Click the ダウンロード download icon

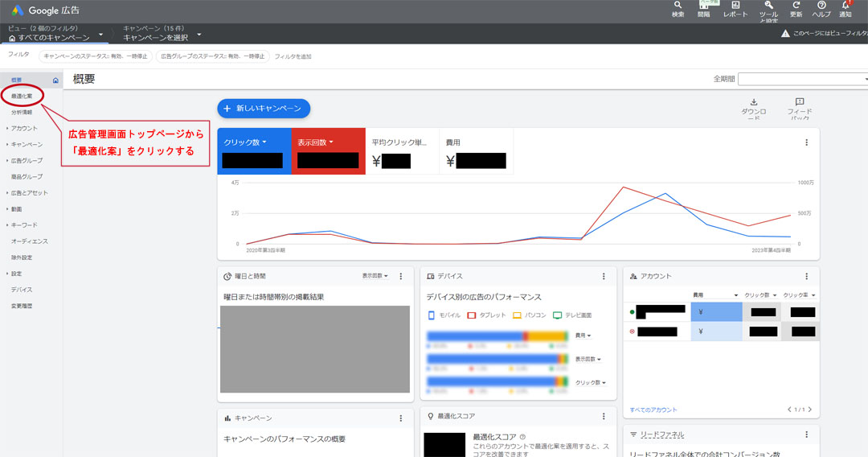(753, 102)
